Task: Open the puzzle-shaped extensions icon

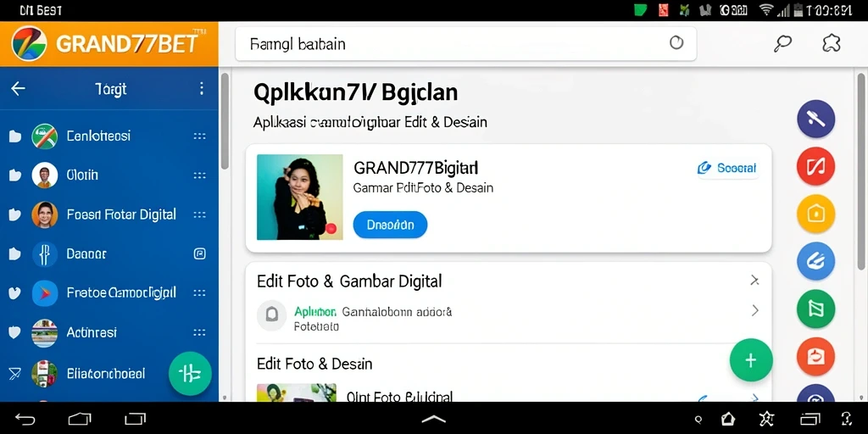Action: pyautogui.click(x=832, y=43)
